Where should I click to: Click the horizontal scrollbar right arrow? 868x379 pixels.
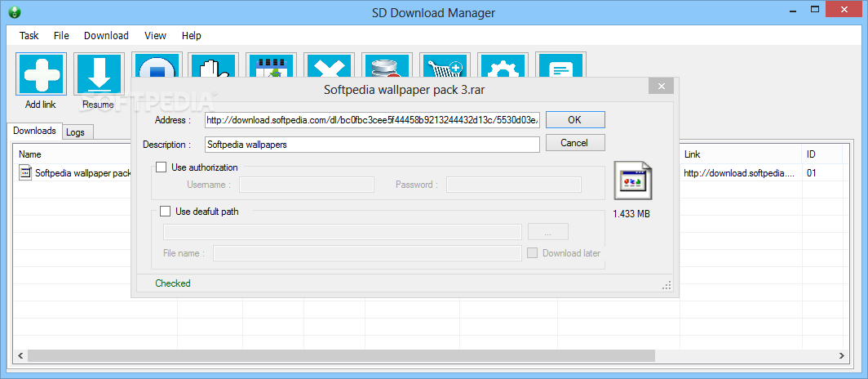point(841,356)
